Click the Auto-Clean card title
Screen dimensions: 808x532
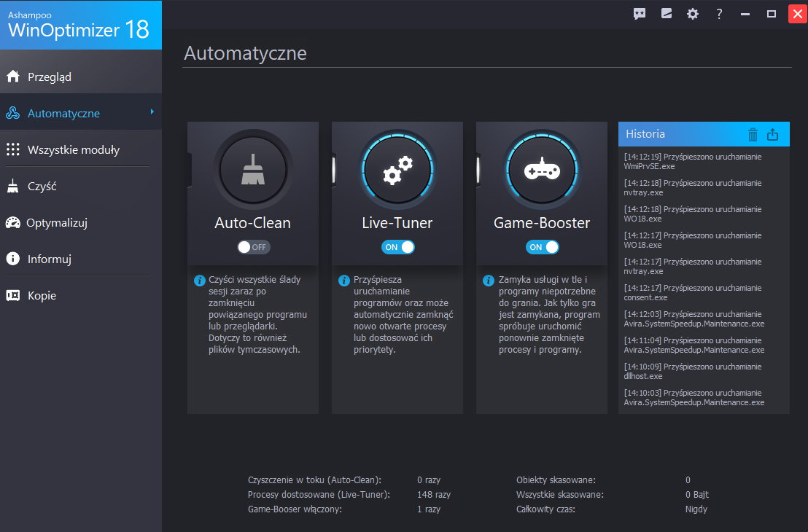tap(252, 222)
